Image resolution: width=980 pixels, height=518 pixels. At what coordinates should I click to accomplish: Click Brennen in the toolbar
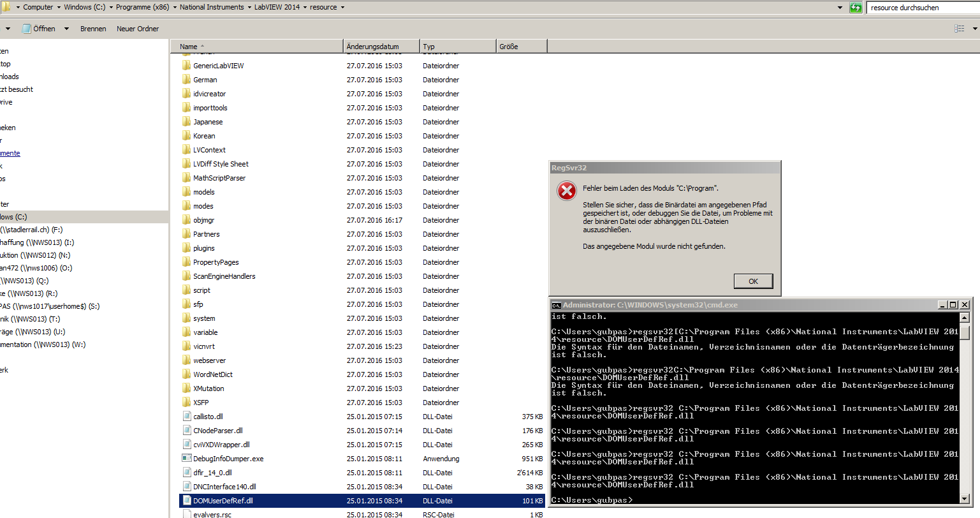point(93,29)
